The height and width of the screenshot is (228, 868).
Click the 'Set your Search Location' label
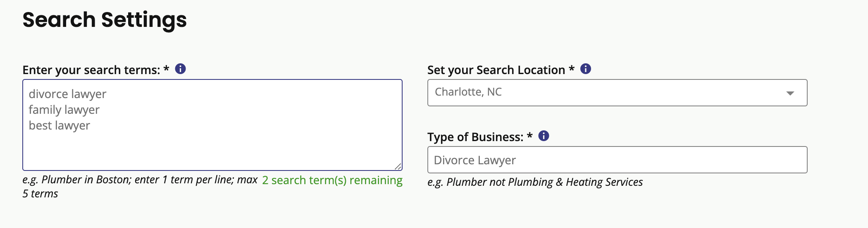(x=496, y=70)
